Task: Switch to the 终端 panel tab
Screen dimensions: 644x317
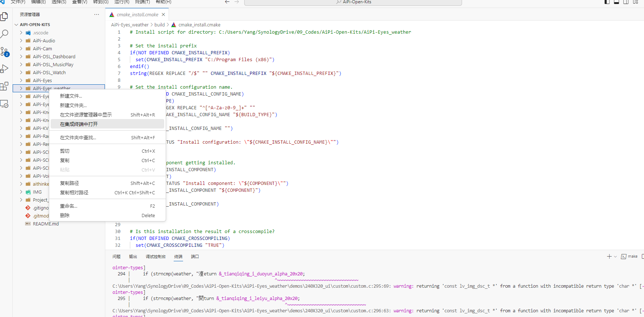Action: [178, 257]
